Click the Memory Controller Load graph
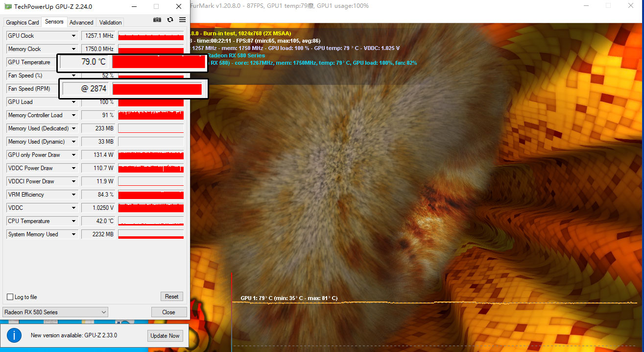This screenshot has height=352, width=644. pos(151,115)
